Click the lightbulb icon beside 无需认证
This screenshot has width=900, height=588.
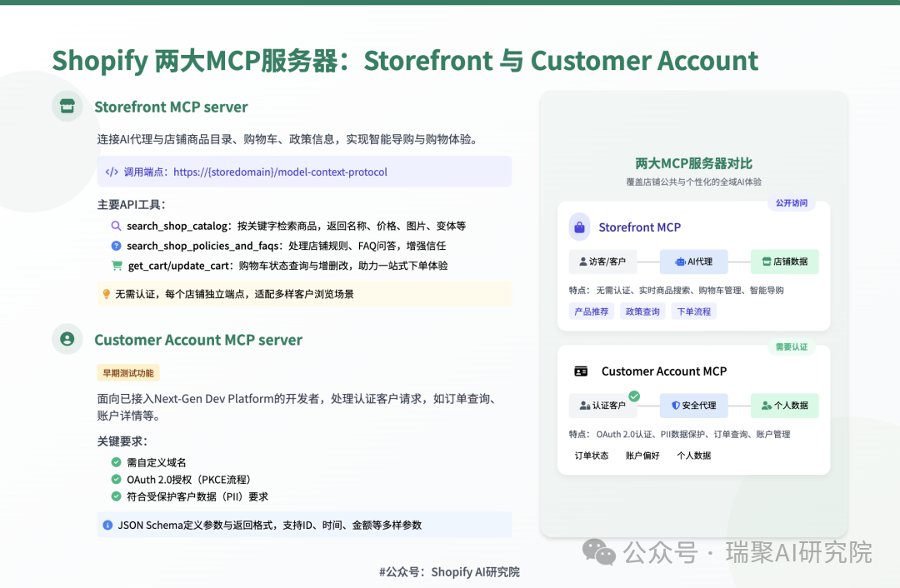[106, 294]
